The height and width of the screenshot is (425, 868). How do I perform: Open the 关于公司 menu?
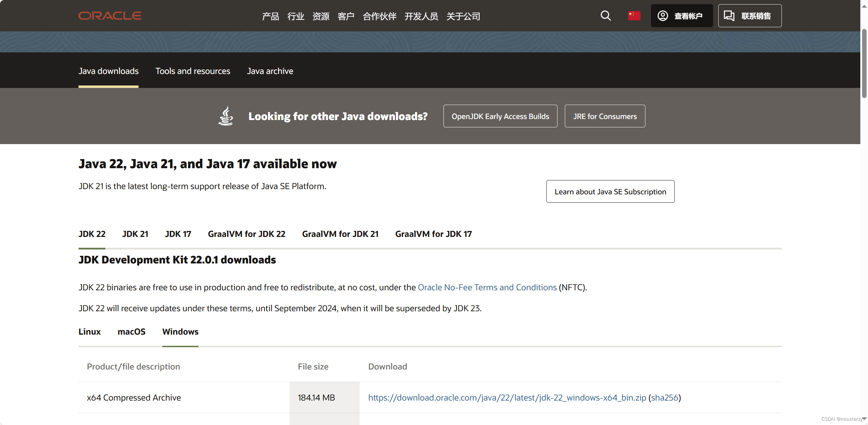coord(463,16)
